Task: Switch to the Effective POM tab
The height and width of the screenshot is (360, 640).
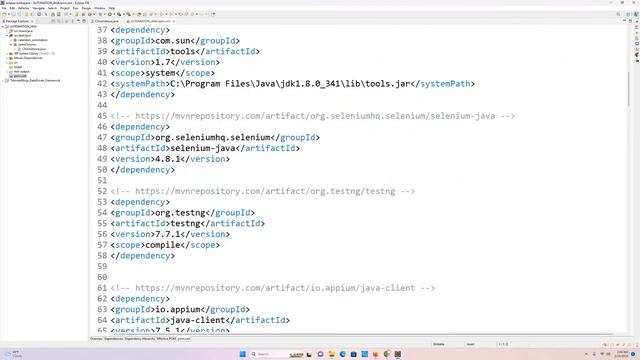Action: click(167, 339)
